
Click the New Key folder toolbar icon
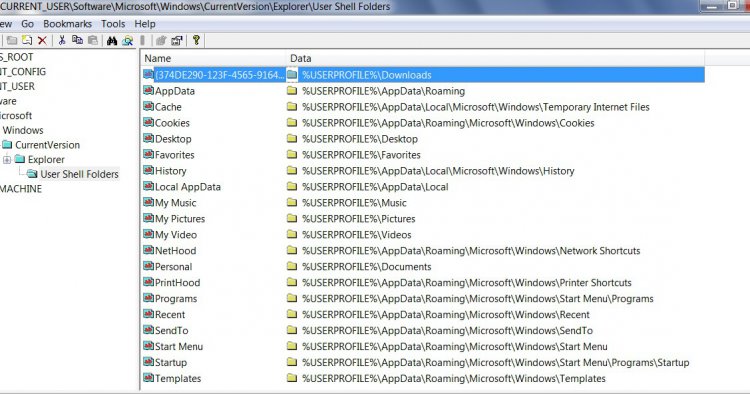[x=11, y=41]
